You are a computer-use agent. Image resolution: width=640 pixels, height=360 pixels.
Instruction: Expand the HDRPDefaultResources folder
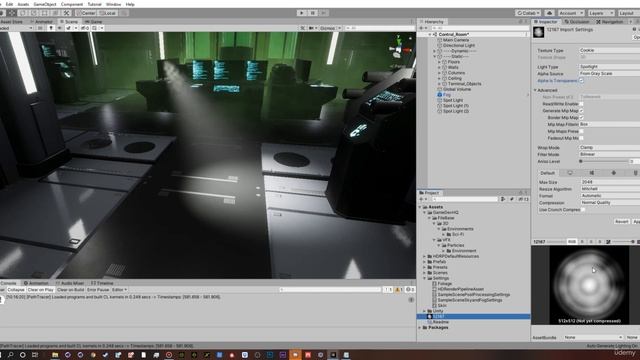[425, 256]
